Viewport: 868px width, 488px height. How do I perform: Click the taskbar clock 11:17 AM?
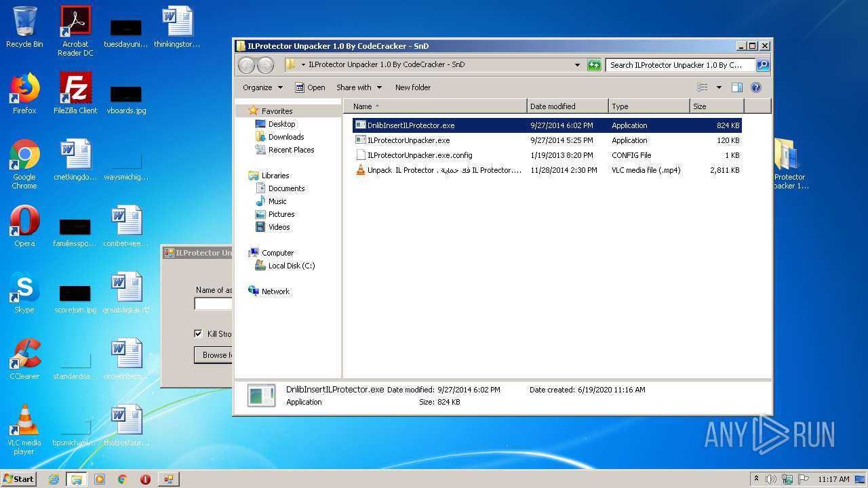(833, 479)
